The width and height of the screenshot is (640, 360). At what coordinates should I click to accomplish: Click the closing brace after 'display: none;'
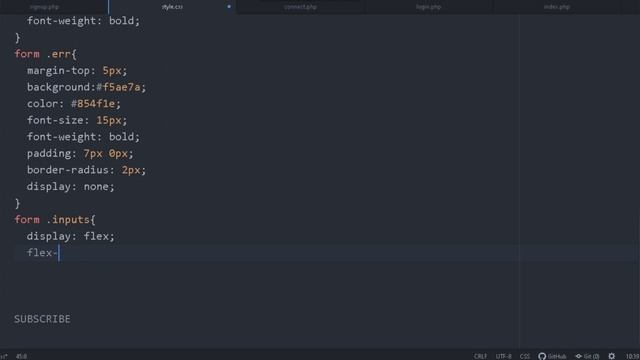(18, 203)
